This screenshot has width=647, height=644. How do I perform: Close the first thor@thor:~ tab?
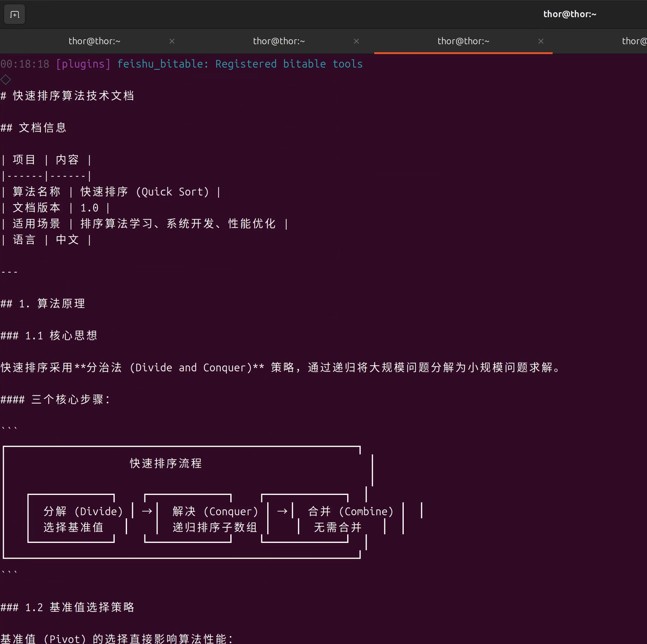coord(172,41)
